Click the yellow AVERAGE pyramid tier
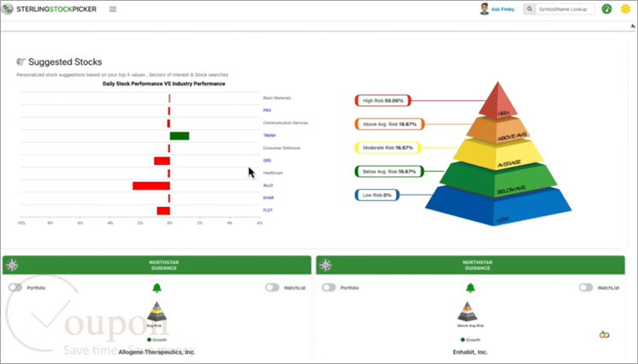Screen dimensions: 638x364 pyautogui.click(x=499, y=155)
